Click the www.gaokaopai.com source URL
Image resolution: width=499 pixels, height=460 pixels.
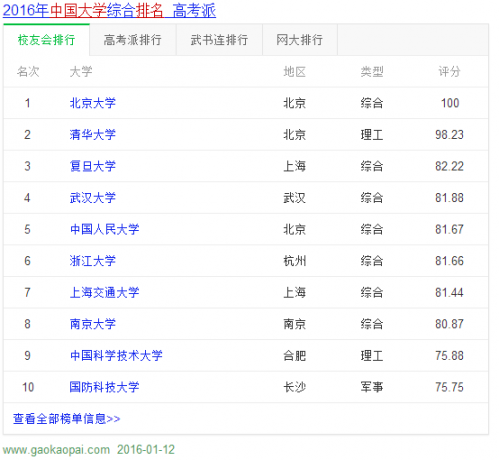pos(56,450)
